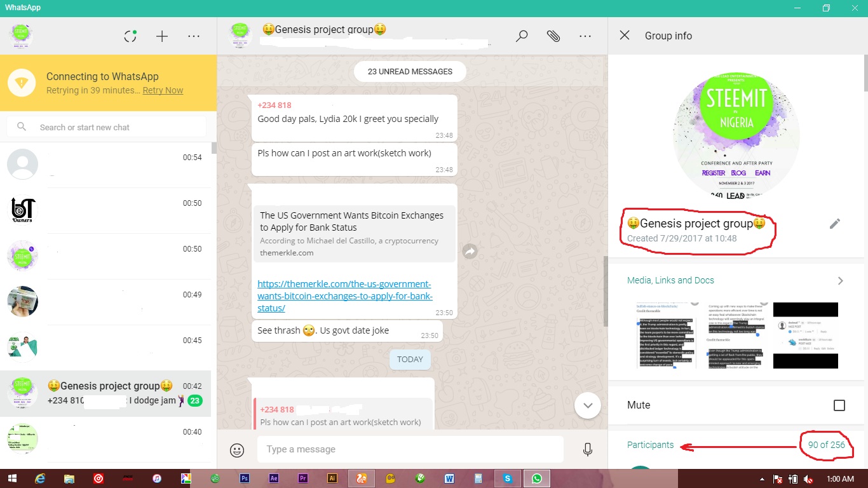The height and width of the screenshot is (488, 868).
Task: Forward the Bitcoin article message
Action: coord(469,251)
